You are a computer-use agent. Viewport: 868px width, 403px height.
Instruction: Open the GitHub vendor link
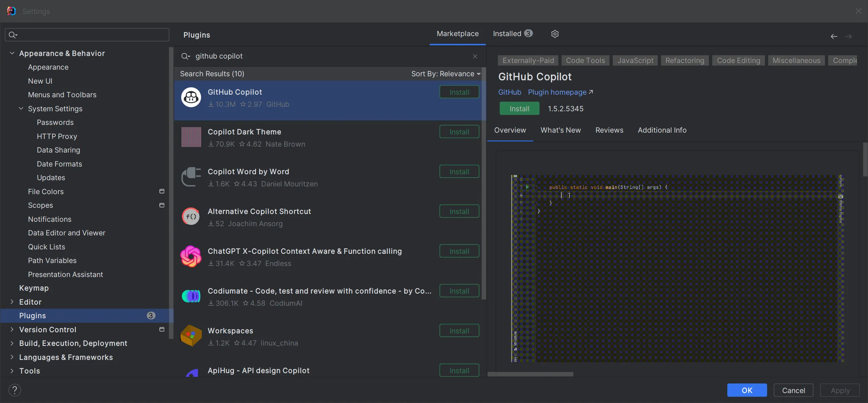point(510,92)
